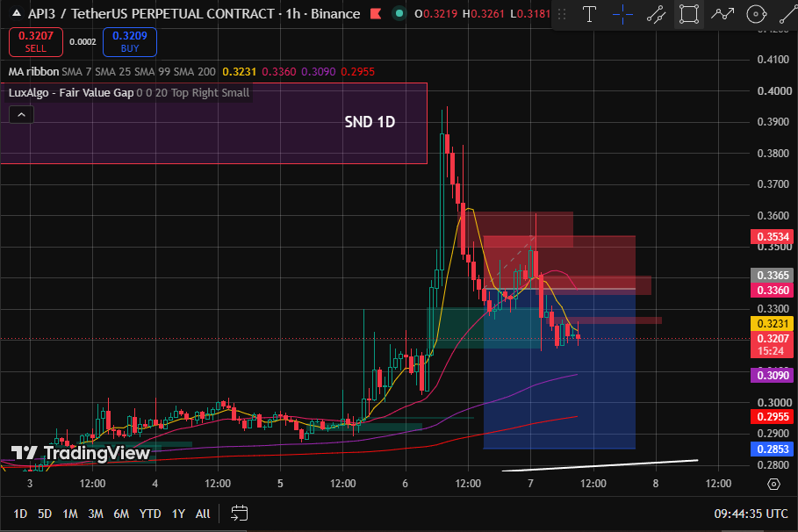The width and height of the screenshot is (798, 532).
Task: Click the high price H0.3261 readout
Action: (484, 14)
